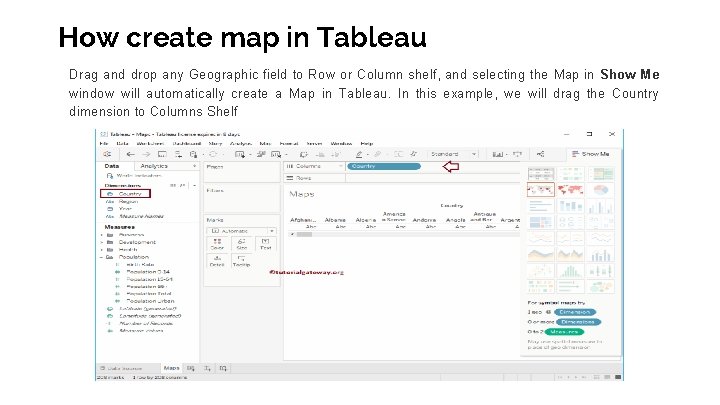Click the Highlight pen toolbar icon
Viewport: 720px width, 405px height.
[359, 154]
